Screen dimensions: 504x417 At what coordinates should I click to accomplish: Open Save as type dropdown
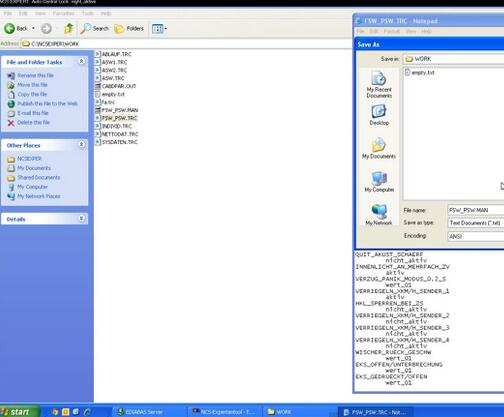coord(476,223)
